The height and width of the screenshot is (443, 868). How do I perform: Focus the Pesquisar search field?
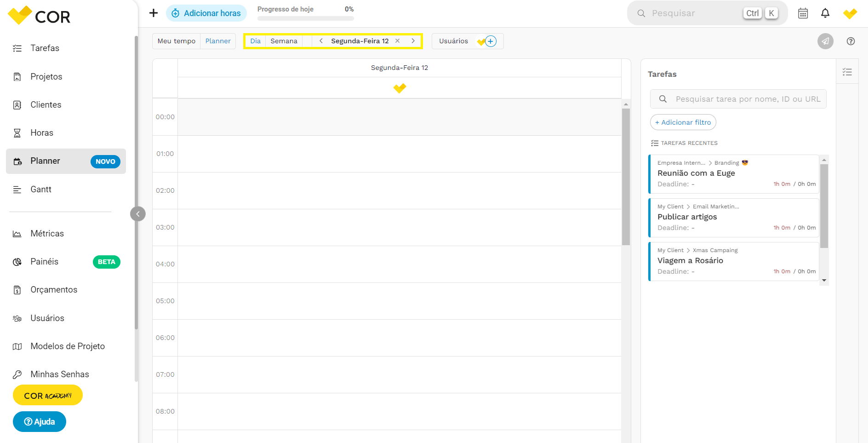tap(707, 13)
